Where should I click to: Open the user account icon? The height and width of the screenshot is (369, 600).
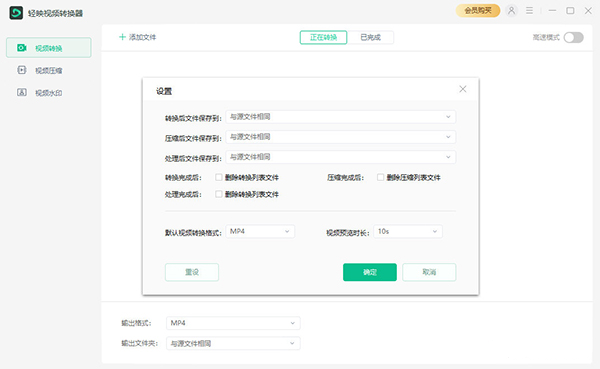tap(511, 11)
